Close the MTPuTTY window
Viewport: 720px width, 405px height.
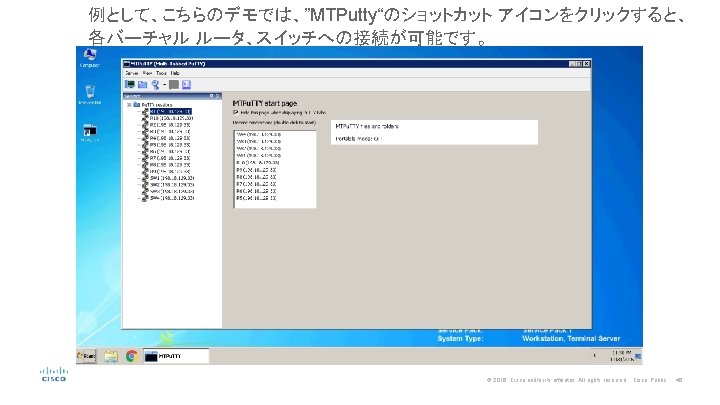pyautogui.click(x=586, y=64)
